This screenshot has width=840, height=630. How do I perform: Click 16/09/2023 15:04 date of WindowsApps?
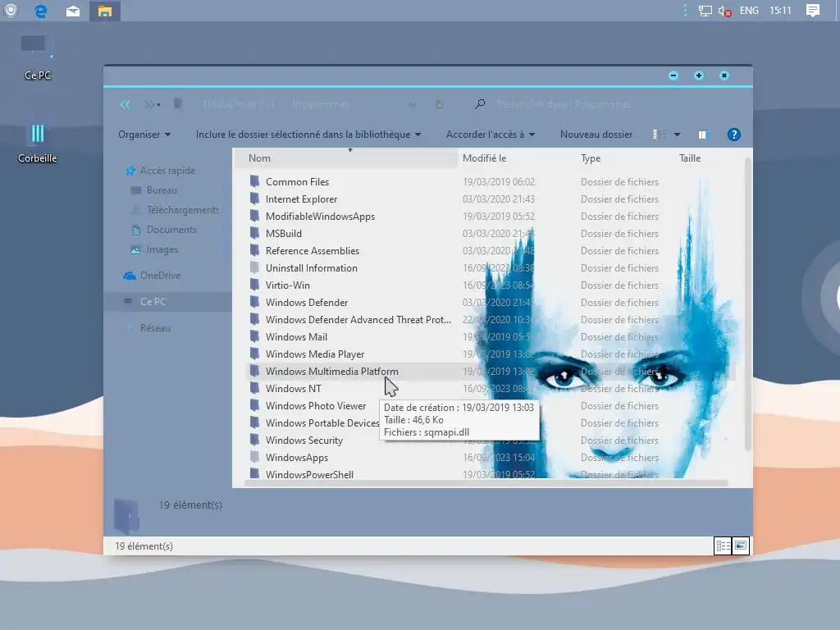pyautogui.click(x=499, y=458)
